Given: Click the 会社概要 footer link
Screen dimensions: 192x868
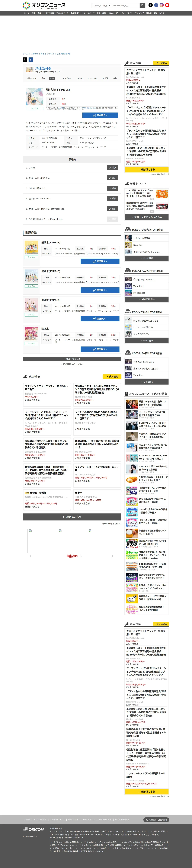Looking at the screenshot, I should pyautogui.click(x=26, y=820).
